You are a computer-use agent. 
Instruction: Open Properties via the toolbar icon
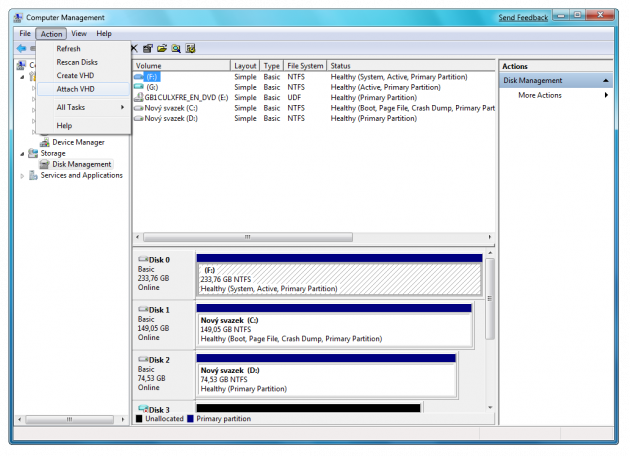tap(148, 49)
